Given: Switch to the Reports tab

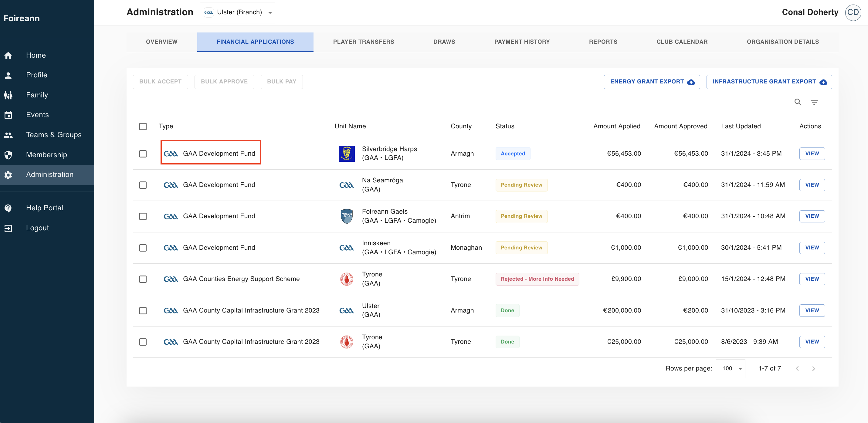Looking at the screenshot, I should tap(603, 42).
